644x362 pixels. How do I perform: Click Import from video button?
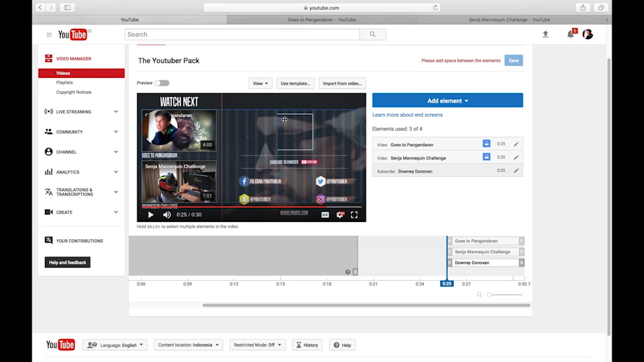pyautogui.click(x=342, y=83)
